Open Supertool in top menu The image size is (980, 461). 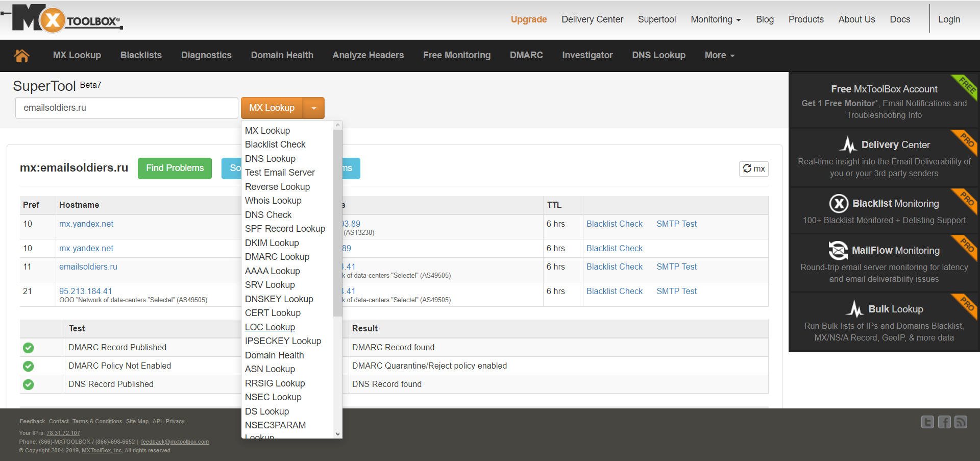point(657,19)
